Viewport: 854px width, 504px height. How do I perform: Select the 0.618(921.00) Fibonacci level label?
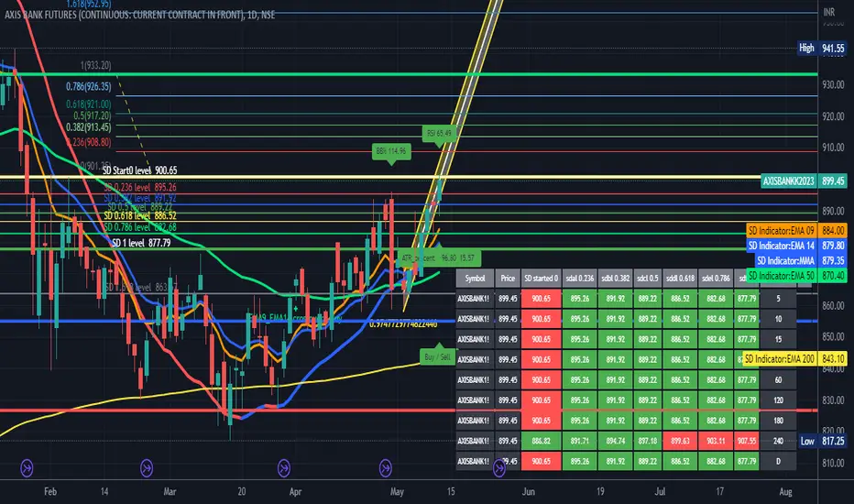88,104
